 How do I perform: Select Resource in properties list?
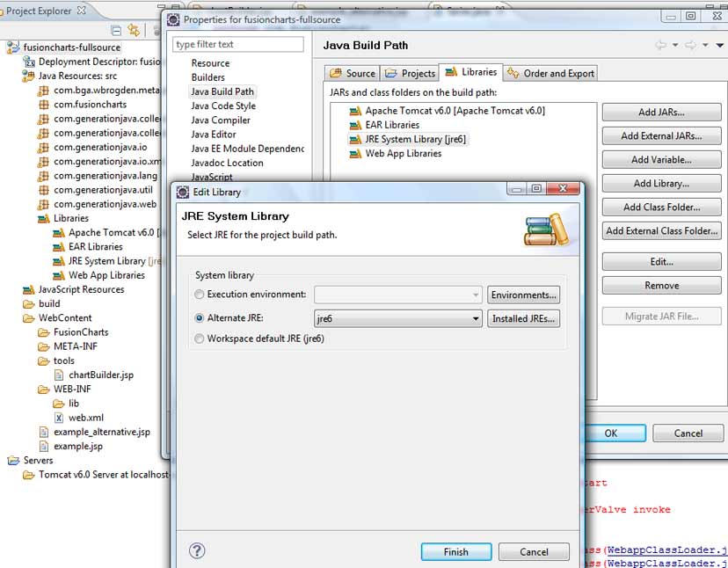pos(210,63)
